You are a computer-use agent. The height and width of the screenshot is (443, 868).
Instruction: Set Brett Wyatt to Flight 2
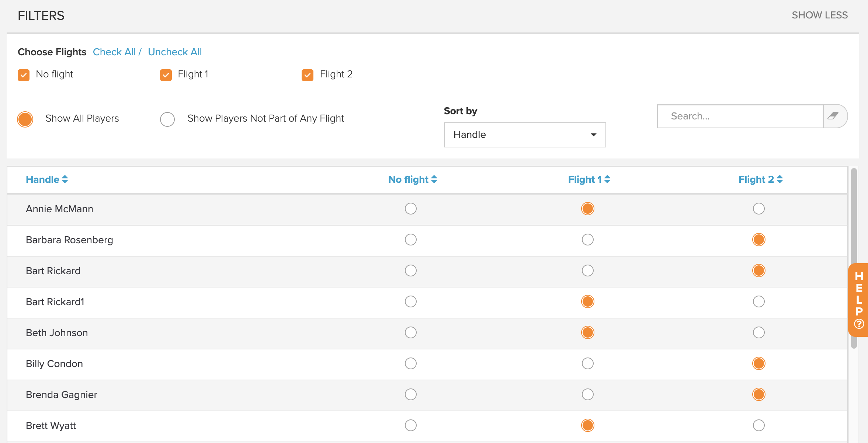pos(759,425)
